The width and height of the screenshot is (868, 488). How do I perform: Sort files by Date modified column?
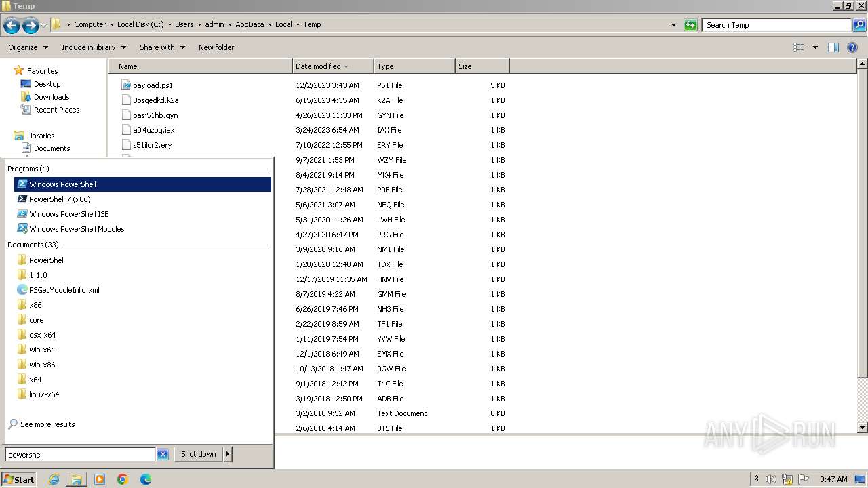[x=333, y=66]
